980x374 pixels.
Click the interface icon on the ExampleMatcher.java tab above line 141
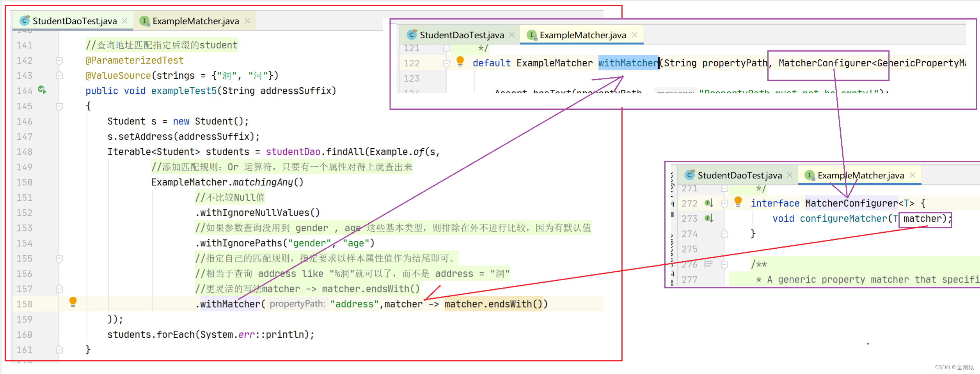tap(144, 21)
